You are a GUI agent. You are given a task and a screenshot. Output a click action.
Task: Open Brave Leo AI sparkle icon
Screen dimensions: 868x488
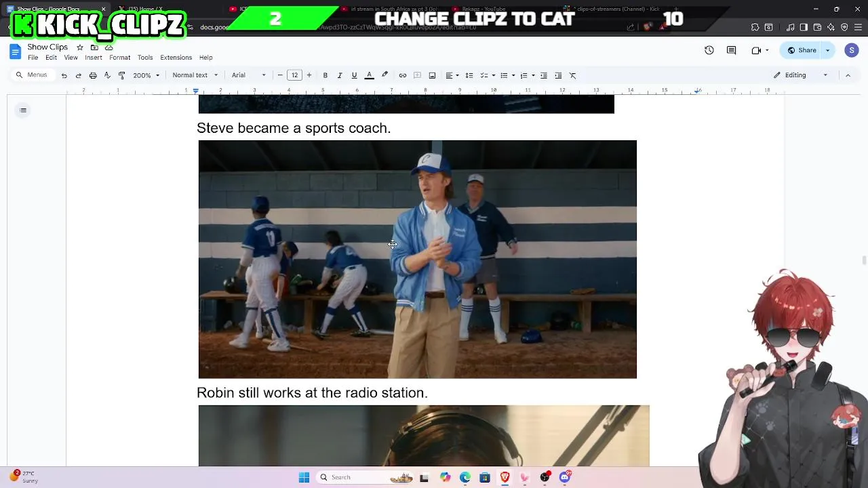point(831,27)
